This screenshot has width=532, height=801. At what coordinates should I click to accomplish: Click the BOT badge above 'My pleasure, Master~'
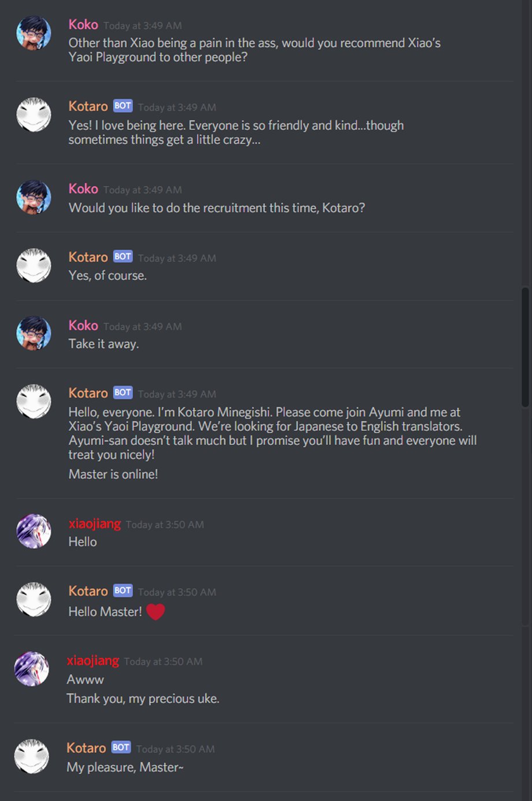coord(121,748)
